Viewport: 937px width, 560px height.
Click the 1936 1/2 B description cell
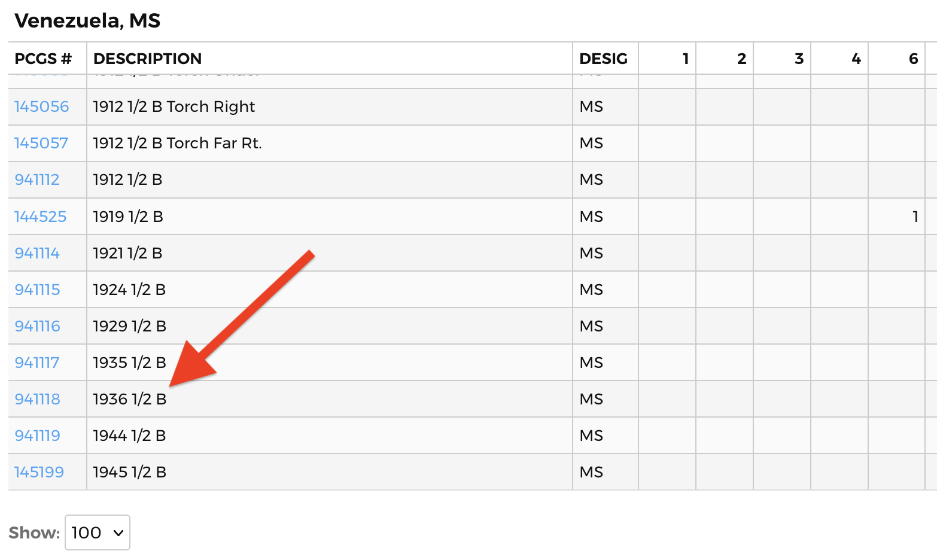330,399
